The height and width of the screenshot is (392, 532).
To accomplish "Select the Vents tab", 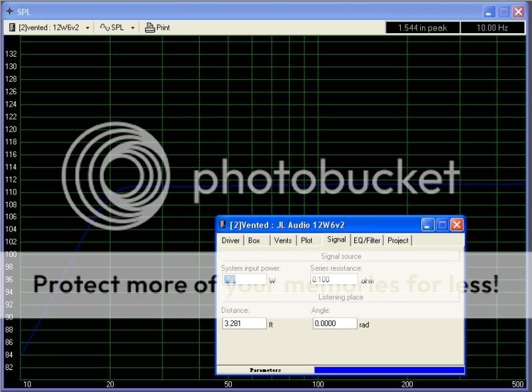I will [x=283, y=240].
